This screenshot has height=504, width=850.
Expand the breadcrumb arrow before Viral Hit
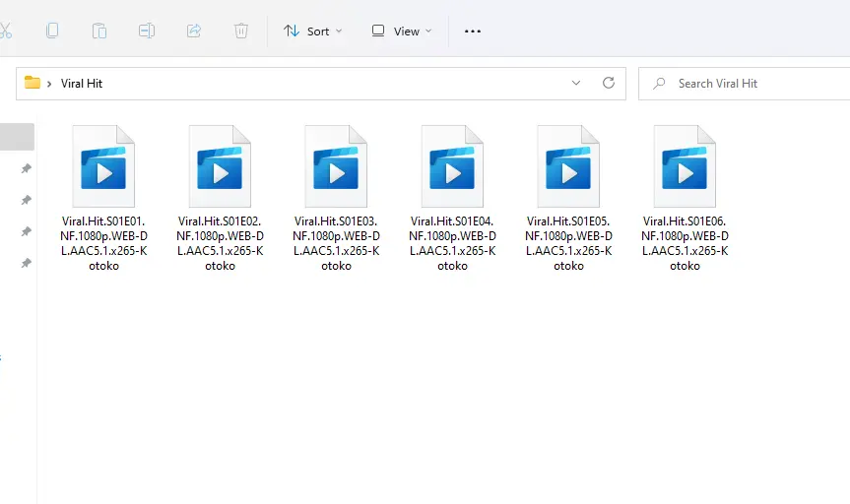49,84
